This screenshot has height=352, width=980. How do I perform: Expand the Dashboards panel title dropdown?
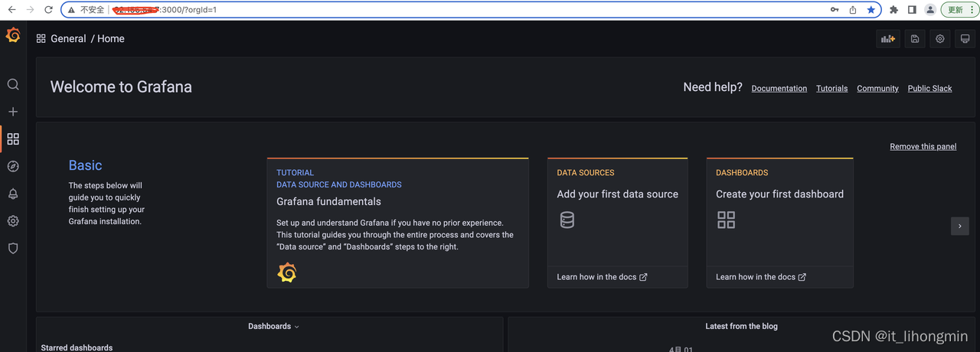pyautogui.click(x=273, y=326)
